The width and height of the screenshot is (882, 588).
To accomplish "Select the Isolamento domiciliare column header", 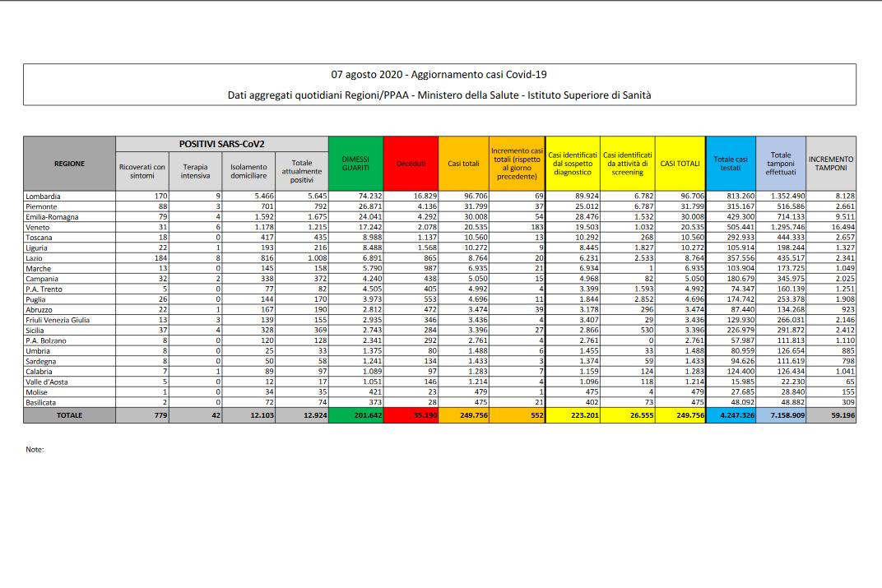I will pos(248,171).
